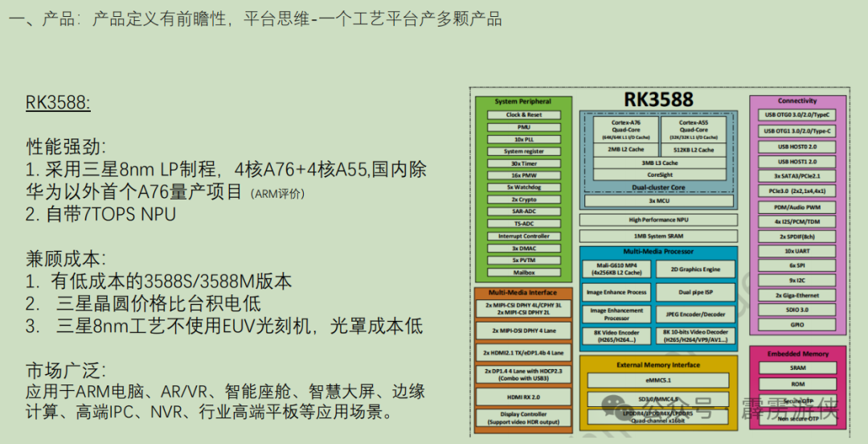
Task: Click the large RK3588 diagram title
Action: 658,99
